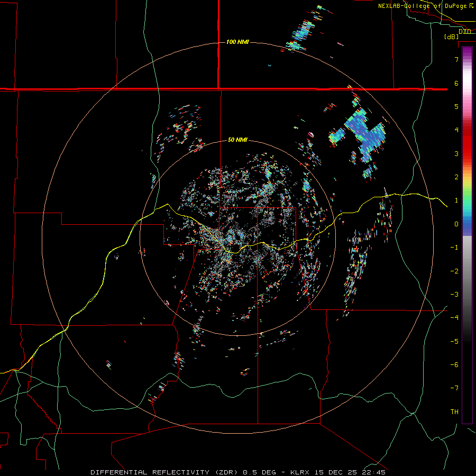Click the vertical ZDR color bar legend
Screen dimensions: 476x476
pyautogui.click(x=467, y=235)
